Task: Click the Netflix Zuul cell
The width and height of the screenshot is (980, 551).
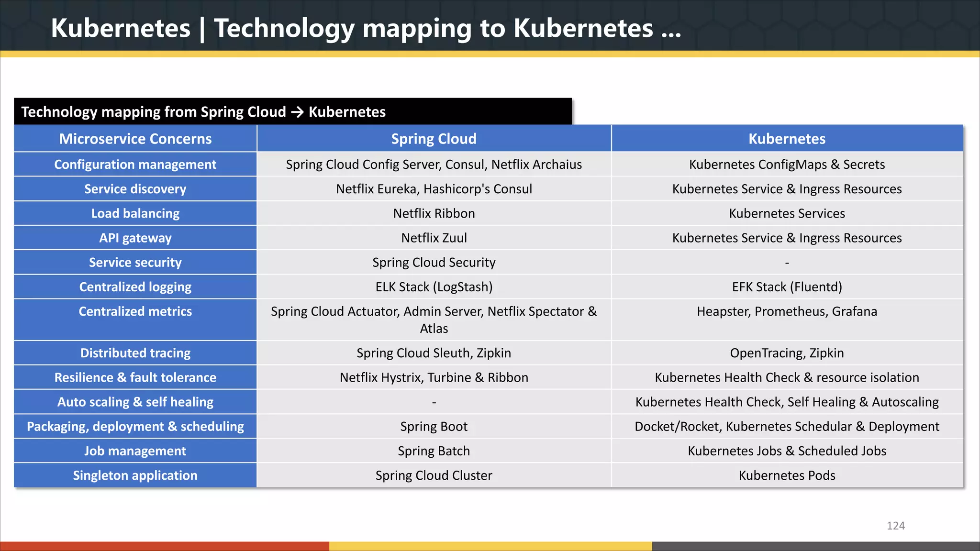Action: (434, 238)
